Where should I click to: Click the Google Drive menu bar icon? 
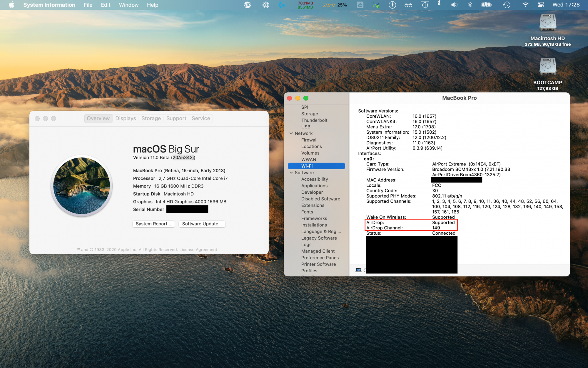(360, 5)
